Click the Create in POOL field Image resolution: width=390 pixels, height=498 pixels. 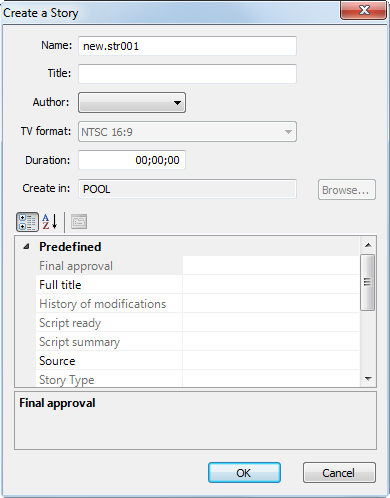(187, 189)
